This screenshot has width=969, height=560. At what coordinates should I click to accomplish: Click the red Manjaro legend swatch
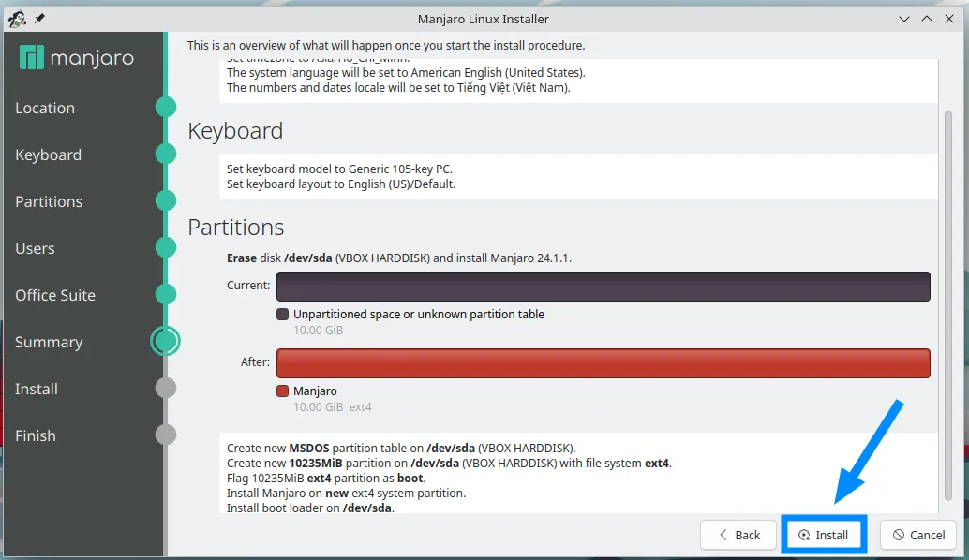point(282,391)
